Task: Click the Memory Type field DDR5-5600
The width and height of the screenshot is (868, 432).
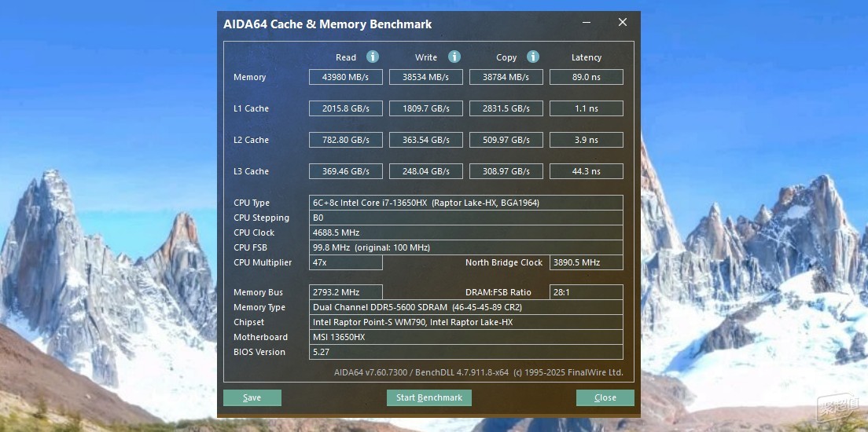Action: (466, 307)
